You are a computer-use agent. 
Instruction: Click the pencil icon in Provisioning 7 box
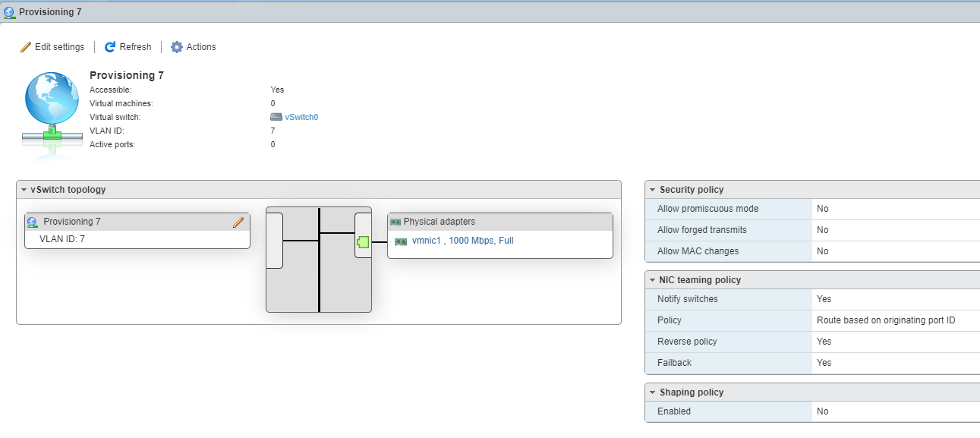tap(238, 222)
